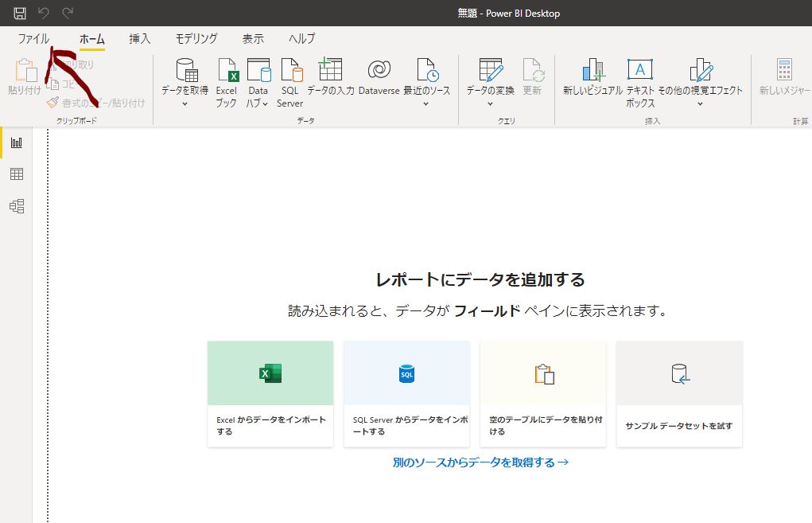The height and width of the screenshot is (523, 812).
Task: Switch to the 挿入 tab
Action: pyautogui.click(x=140, y=38)
